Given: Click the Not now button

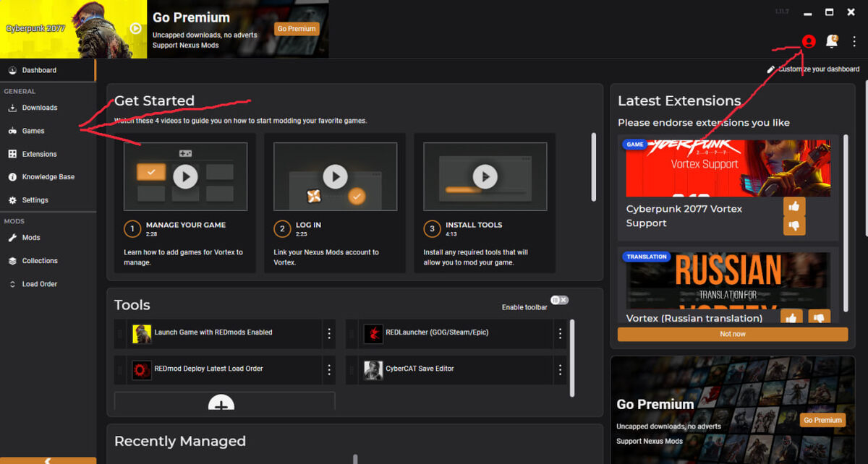Looking at the screenshot, I should point(733,334).
